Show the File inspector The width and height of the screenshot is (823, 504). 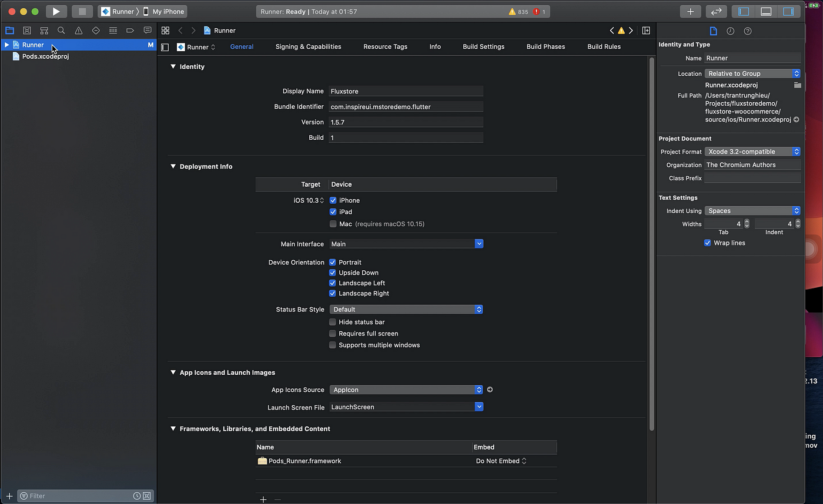[713, 31]
